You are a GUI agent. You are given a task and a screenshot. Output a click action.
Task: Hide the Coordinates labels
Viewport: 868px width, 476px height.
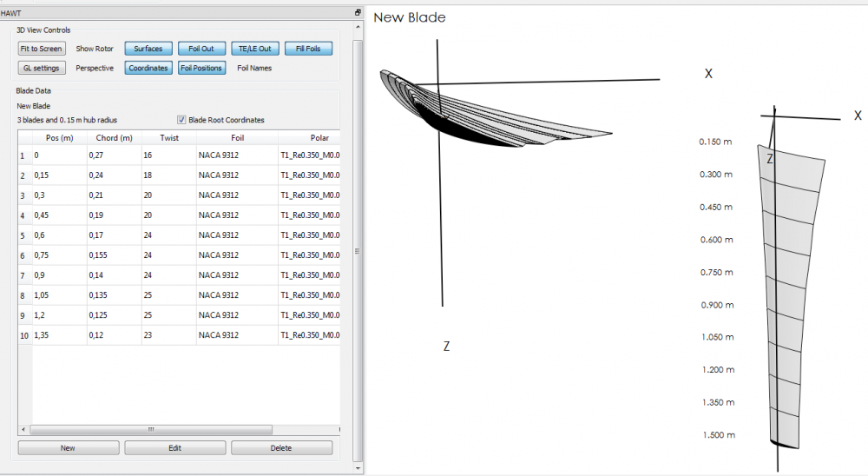coord(148,68)
